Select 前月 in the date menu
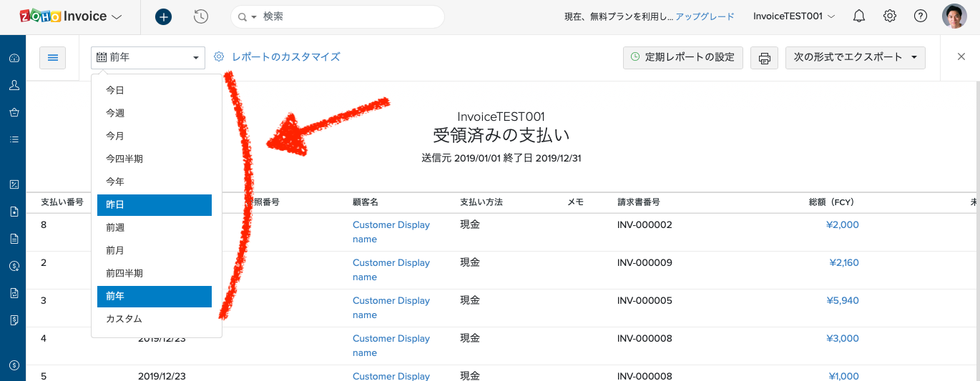This screenshot has width=980, height=381. 155,250
